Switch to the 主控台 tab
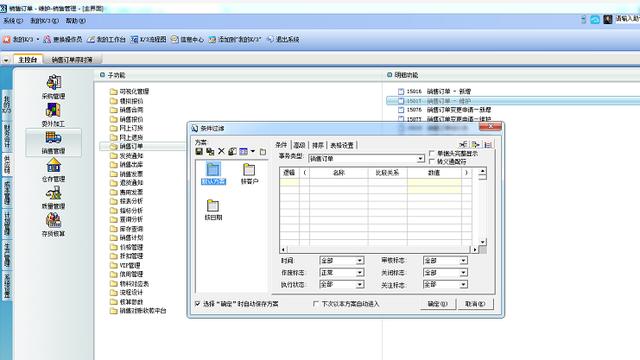The image size is (640, 360). (28, 60)
